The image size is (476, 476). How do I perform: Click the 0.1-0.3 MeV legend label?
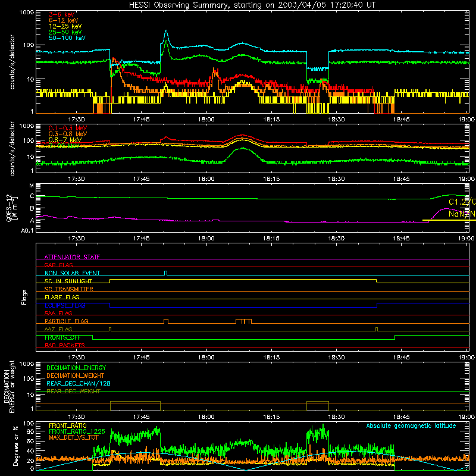point(68,128)
